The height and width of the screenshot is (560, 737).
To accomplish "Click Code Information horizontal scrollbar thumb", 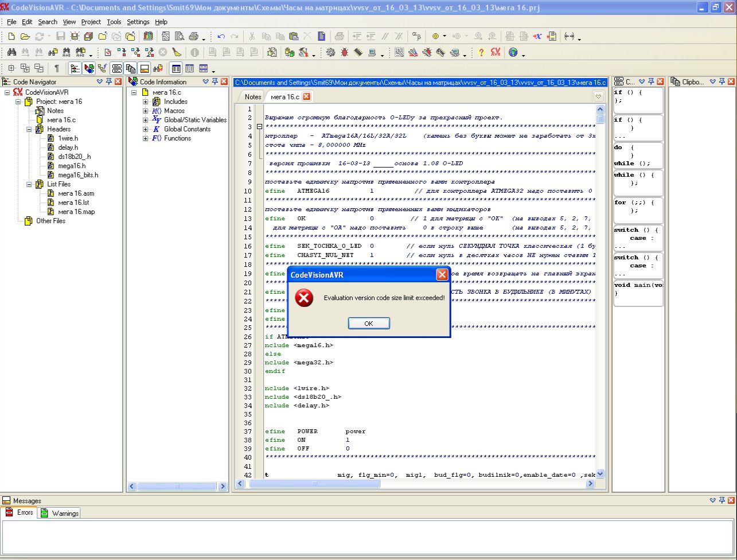I will (x=176, y=487).
